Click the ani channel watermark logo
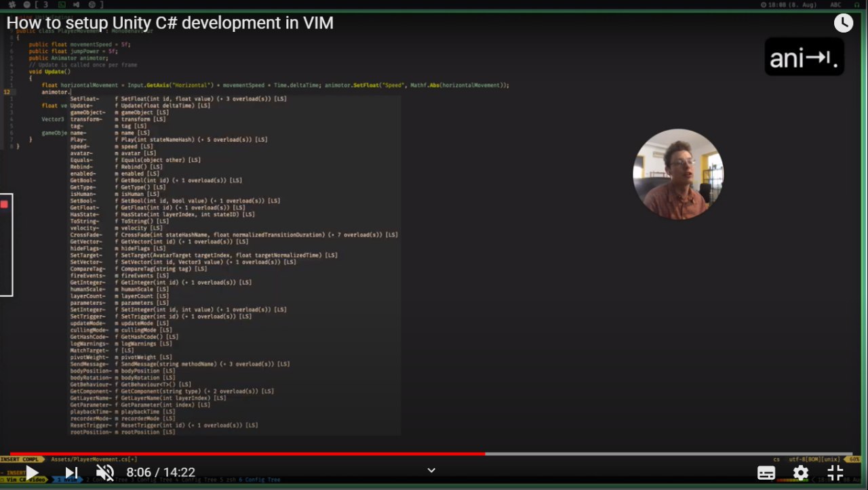This screenshot has width=868, height=490. tap(804, 56)
